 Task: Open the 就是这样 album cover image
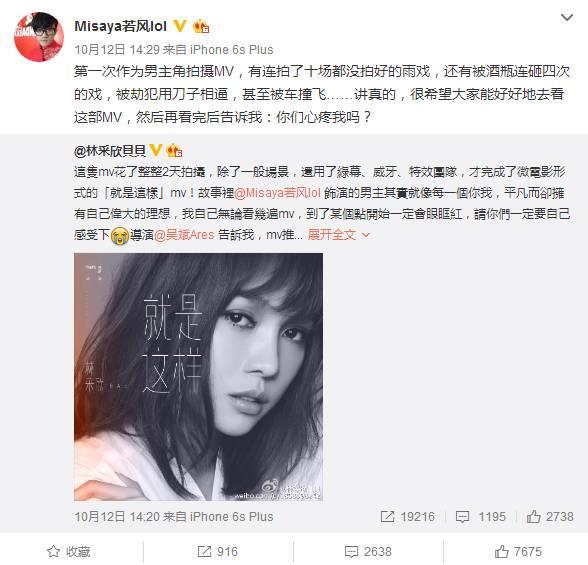[x=198, y=377]
